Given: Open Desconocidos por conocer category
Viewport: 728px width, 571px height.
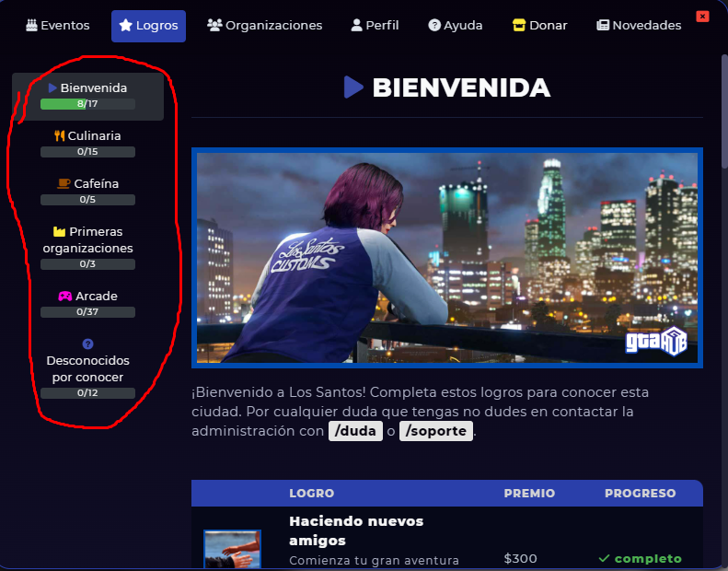Looking at the screenshot, I should coord(87,368).
